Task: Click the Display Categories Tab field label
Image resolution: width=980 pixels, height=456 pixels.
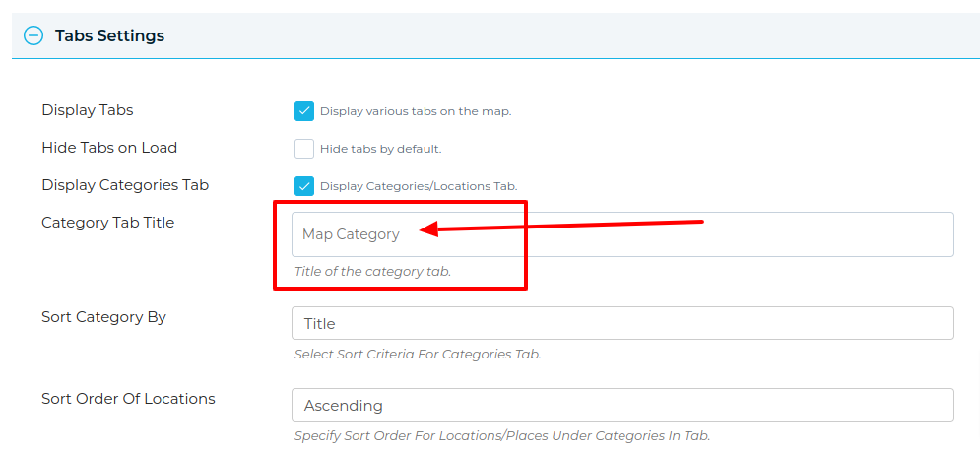Action: tap(125, 185)
